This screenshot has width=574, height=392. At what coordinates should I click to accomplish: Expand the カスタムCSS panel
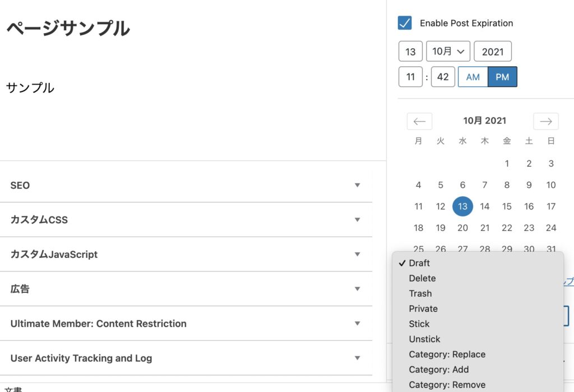click(357, 220)
